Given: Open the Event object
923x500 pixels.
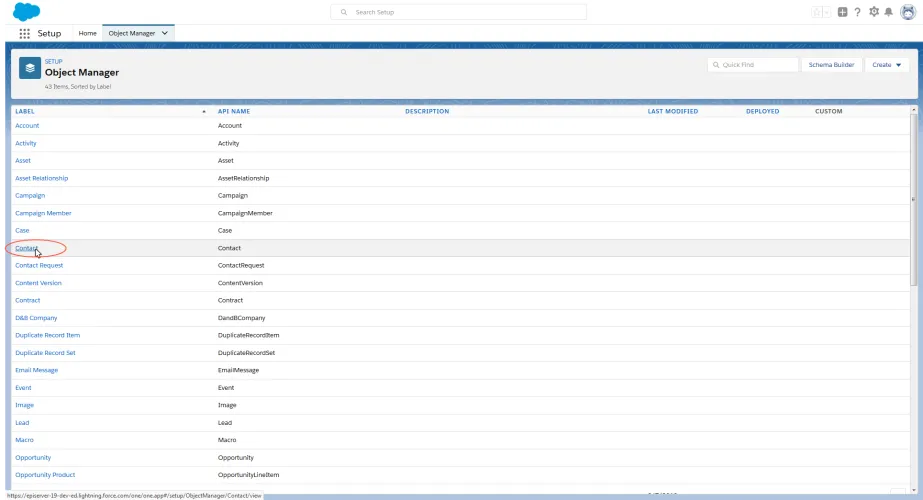Looking at the screenshot, I should pos(23,388).
